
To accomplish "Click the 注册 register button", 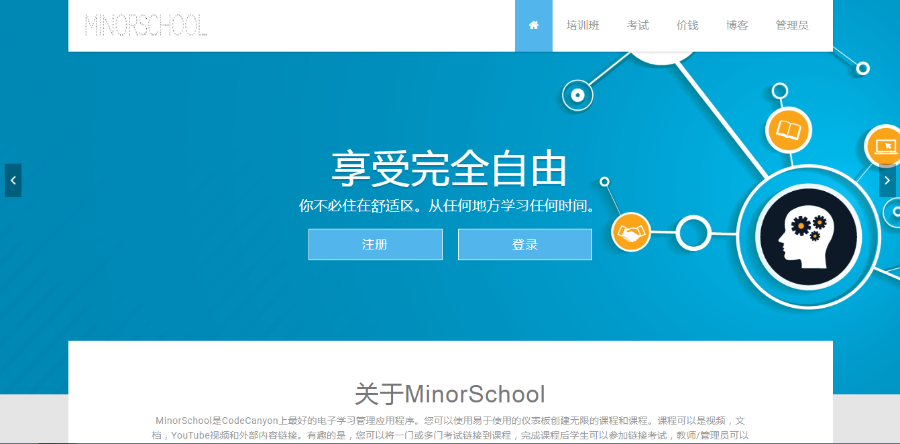I will (375, 244).
